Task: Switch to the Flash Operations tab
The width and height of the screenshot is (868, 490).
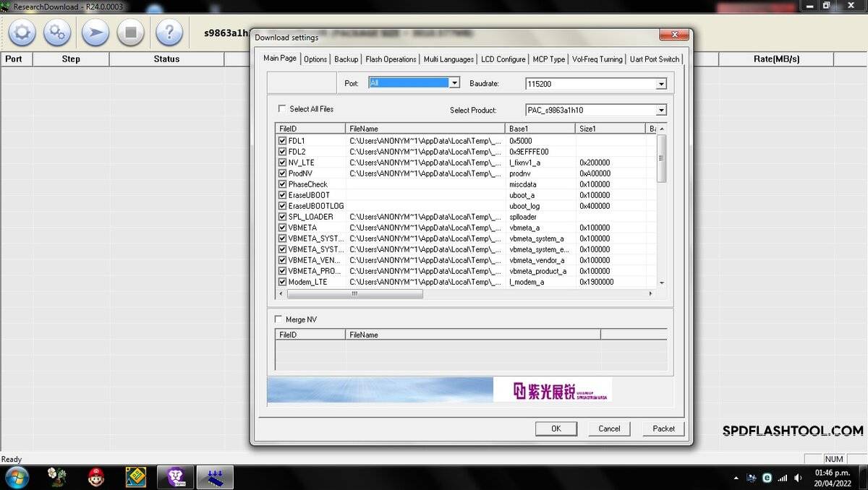Action: tap(391, 59)
